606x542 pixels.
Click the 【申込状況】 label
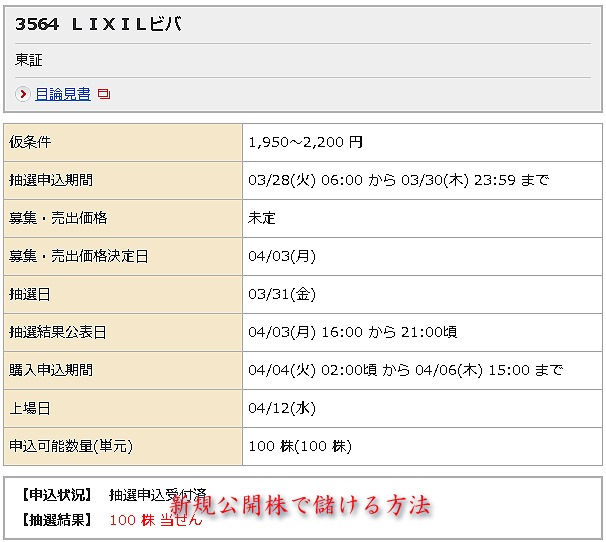coord(57,495)
